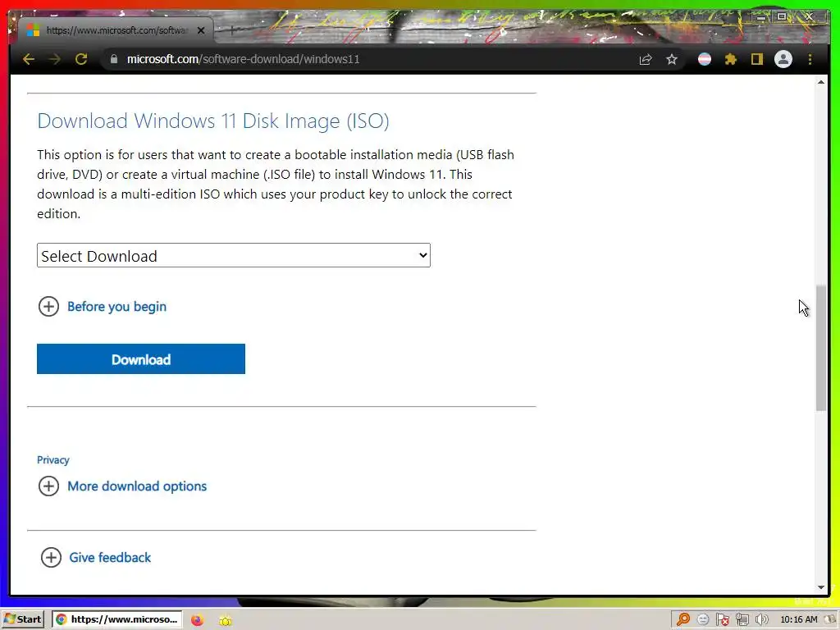Screen dimensions: 840x630
Task: Go back using the browser back arrow
Action: (29, 59)
